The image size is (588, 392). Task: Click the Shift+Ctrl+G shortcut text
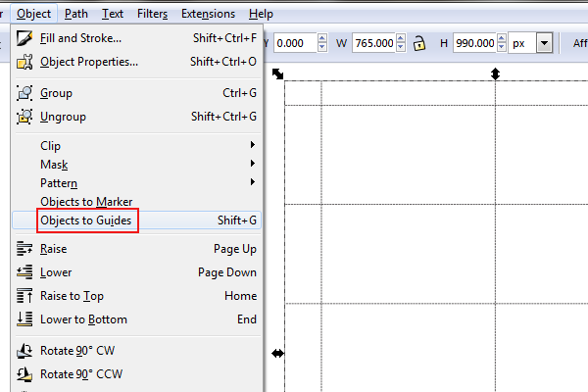click(223, 117)
